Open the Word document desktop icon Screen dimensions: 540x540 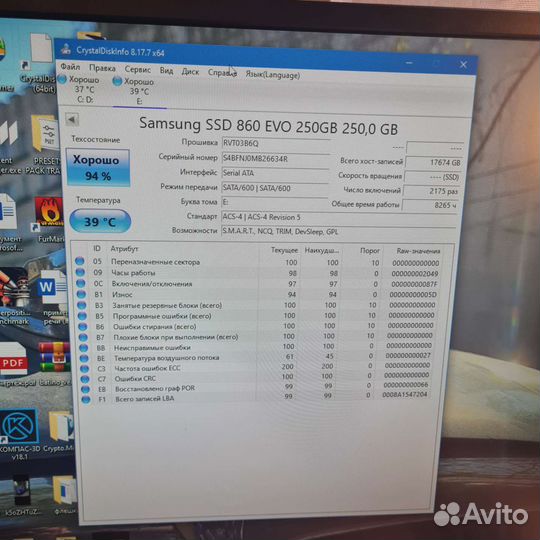pyautogui.click(x=54, y=297)
